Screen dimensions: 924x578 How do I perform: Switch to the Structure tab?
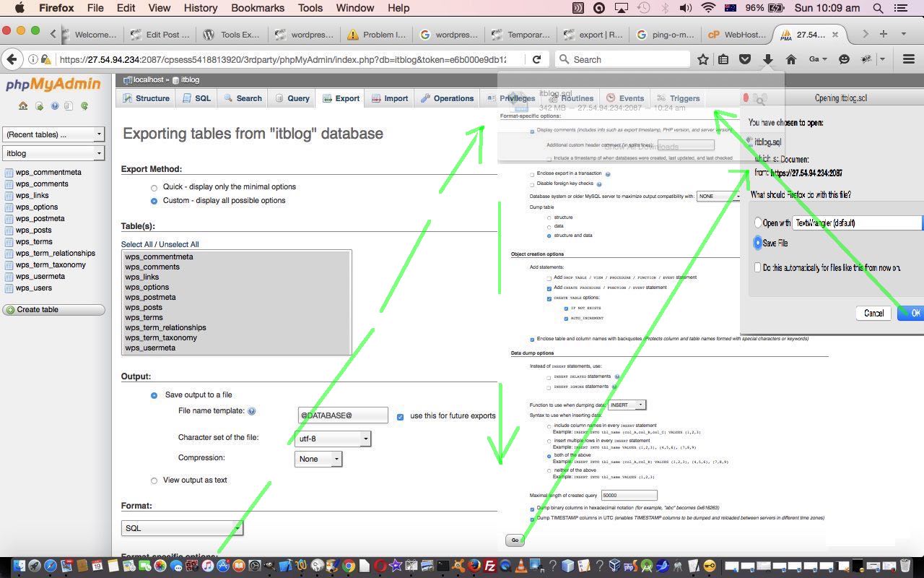pos(146,98)
